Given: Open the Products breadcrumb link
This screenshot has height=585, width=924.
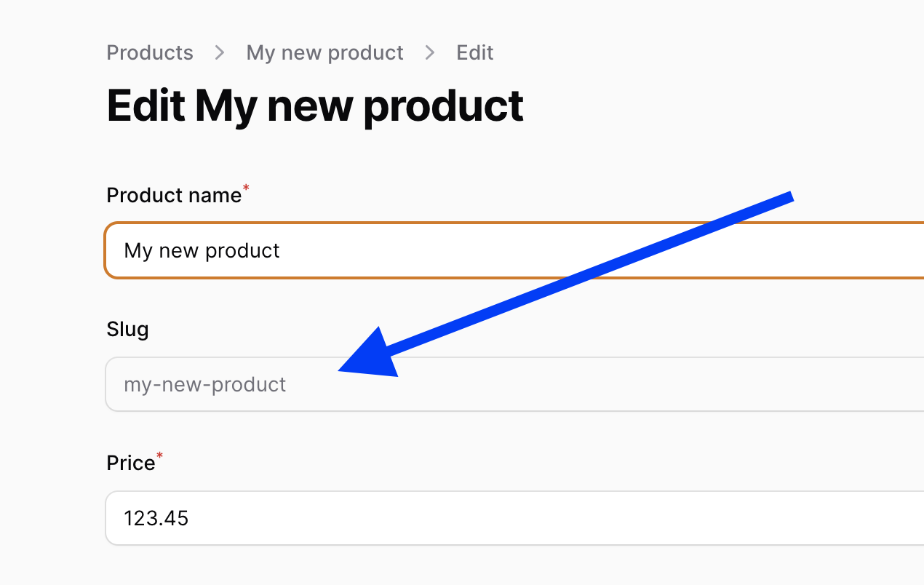Looking at the screenshot, I should 150,52.
